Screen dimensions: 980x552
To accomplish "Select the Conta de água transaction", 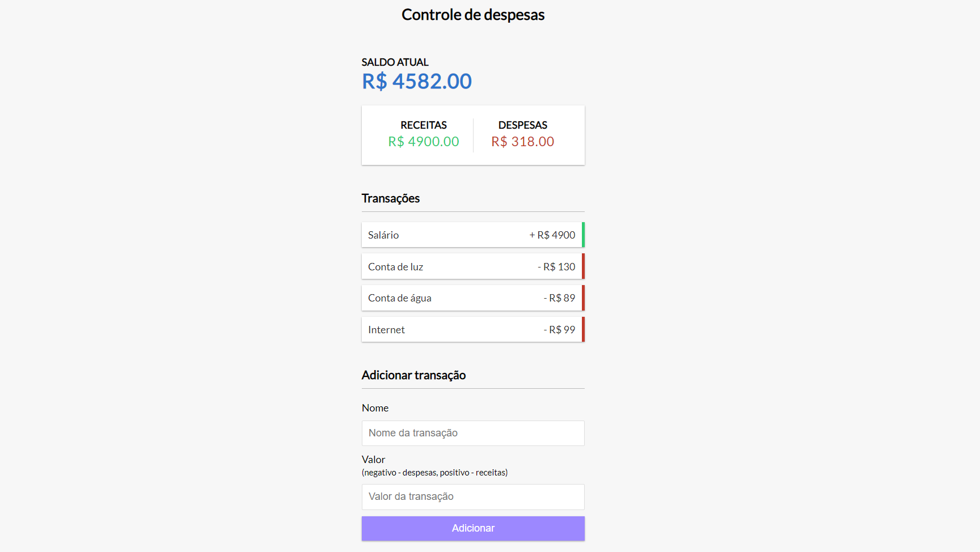I will tap(473, 298).
